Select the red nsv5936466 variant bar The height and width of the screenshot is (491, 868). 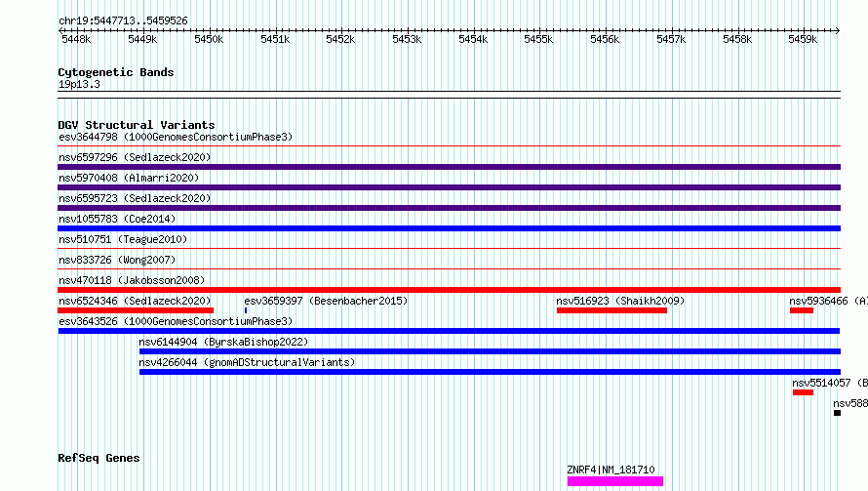802,310
